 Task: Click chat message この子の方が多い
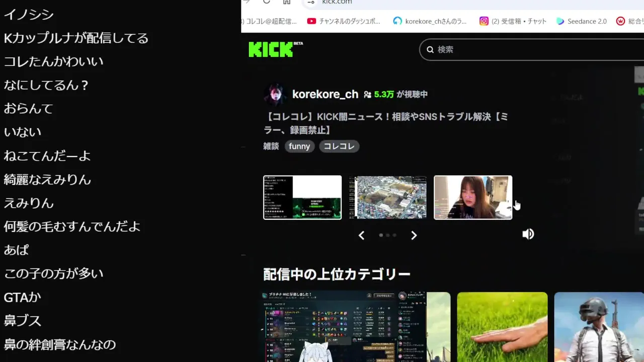[x=53, y=274]
